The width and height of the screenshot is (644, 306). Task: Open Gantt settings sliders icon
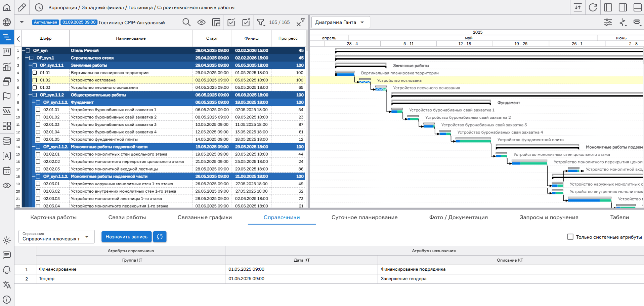(x=608, y=22)
